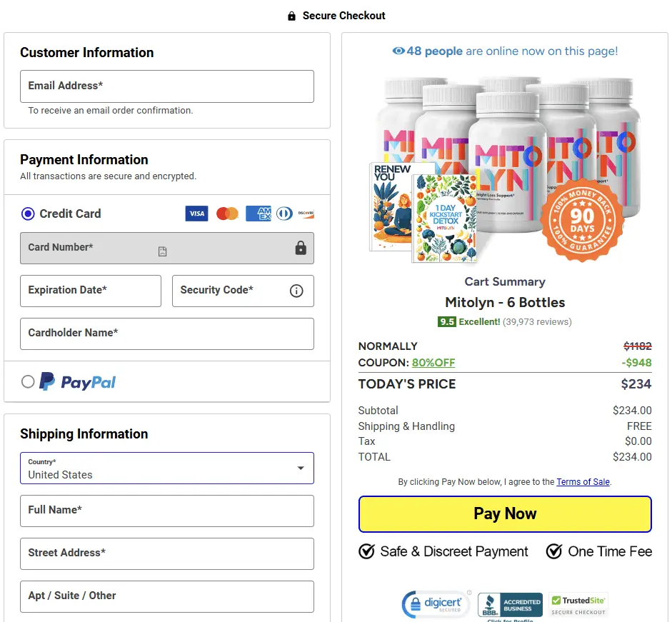Screen dimensions: 672x622
Task: Click the Discover card icon
Action: pos(306,214)
